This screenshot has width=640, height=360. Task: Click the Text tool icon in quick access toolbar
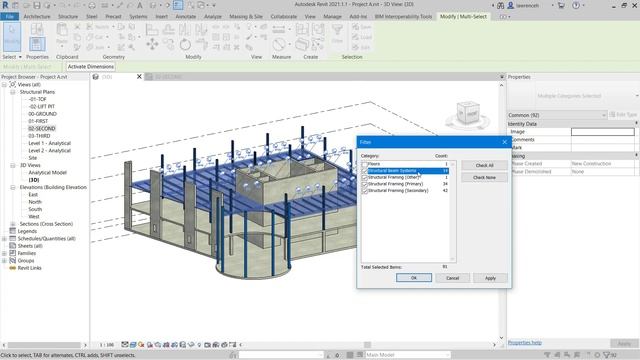click(x=140, y=5)
